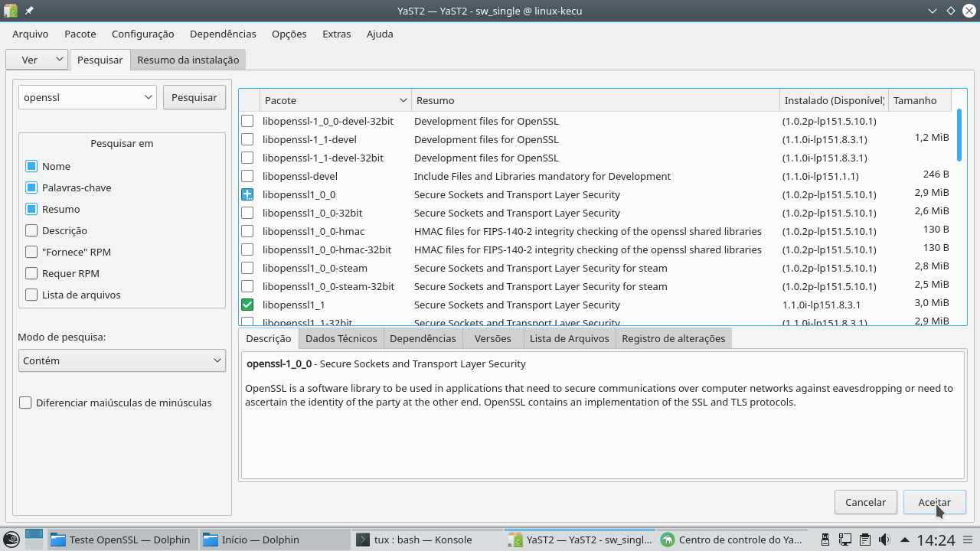
Task: Switch to Resumo da instalação tab
Action: [188, 60]
